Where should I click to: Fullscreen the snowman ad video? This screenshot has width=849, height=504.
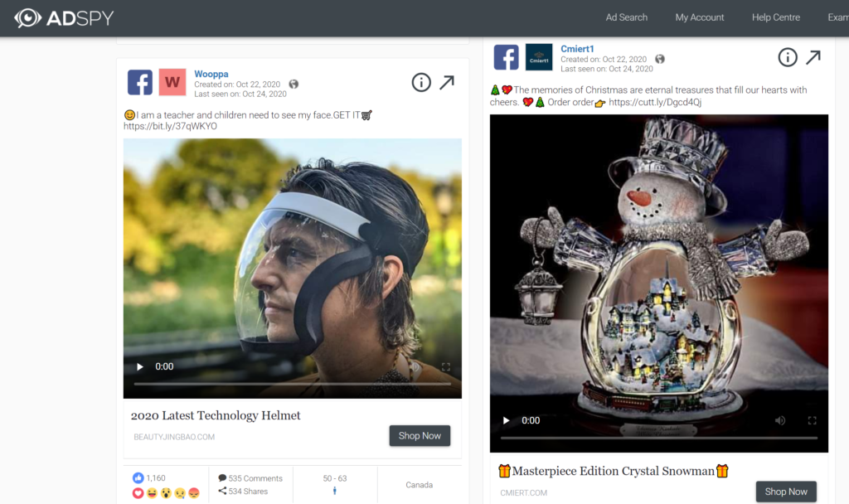(x=813, y=420)
